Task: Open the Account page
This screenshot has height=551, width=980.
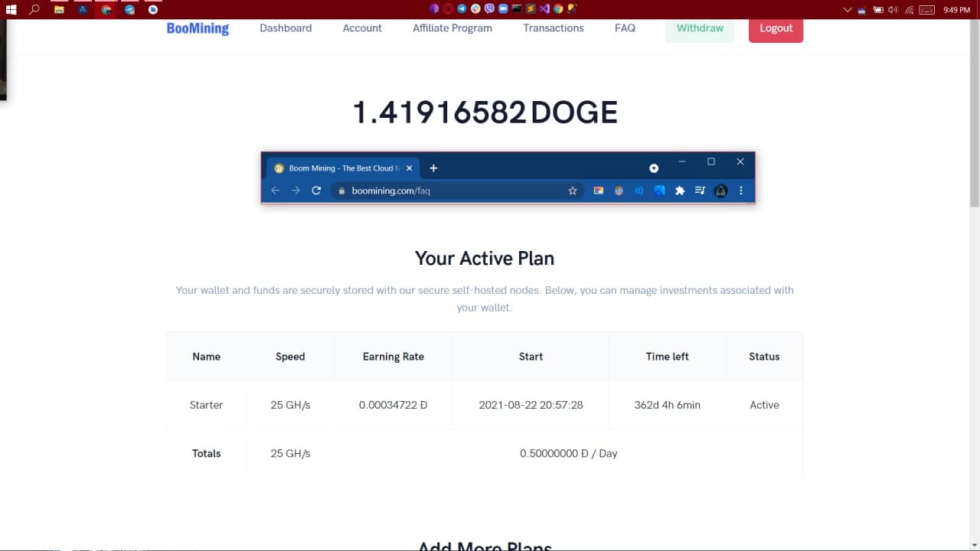Action: pos(362,28)
